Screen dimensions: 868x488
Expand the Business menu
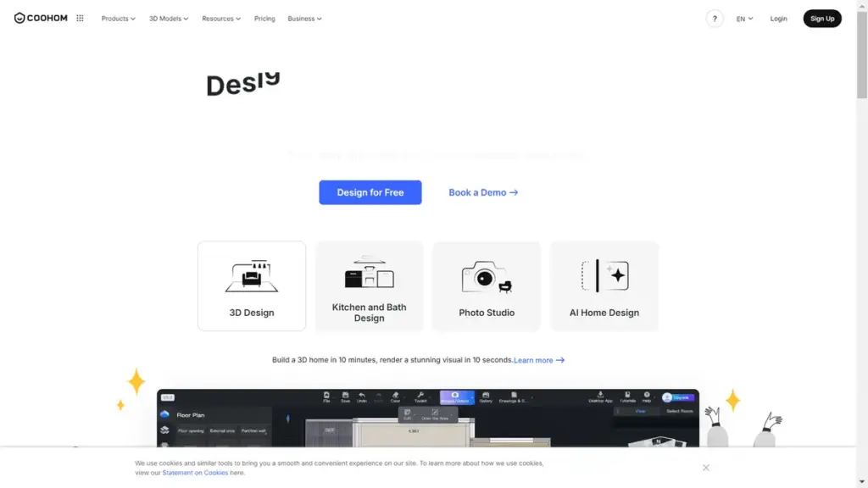pos(304,19)
